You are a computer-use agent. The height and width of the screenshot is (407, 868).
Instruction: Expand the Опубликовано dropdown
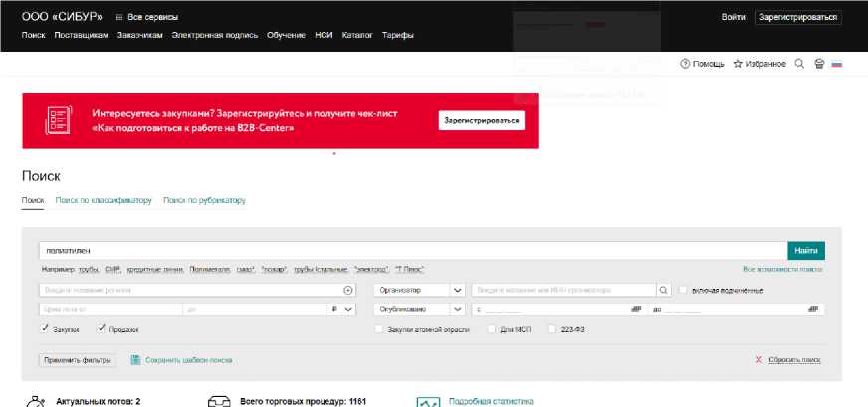(457, 309)
